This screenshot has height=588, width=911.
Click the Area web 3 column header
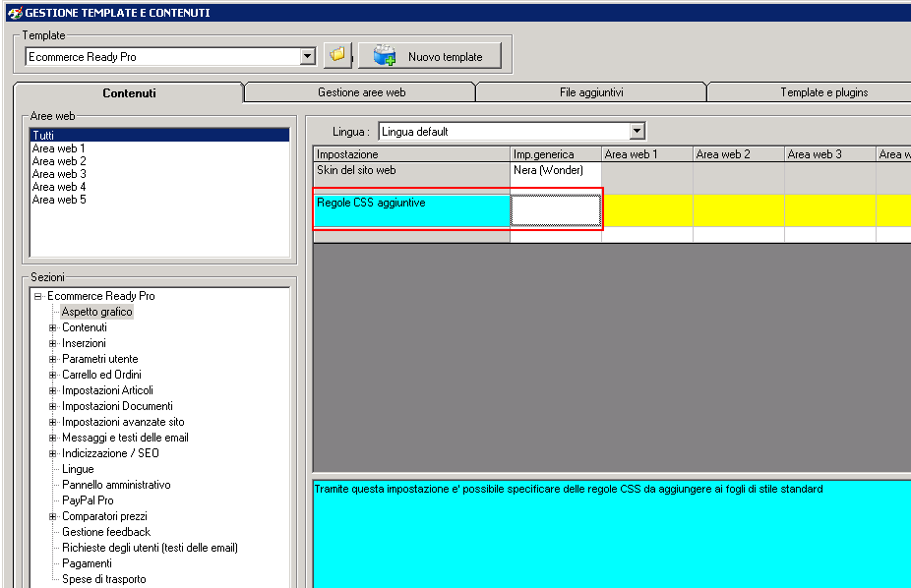click(x=829, y=153)
